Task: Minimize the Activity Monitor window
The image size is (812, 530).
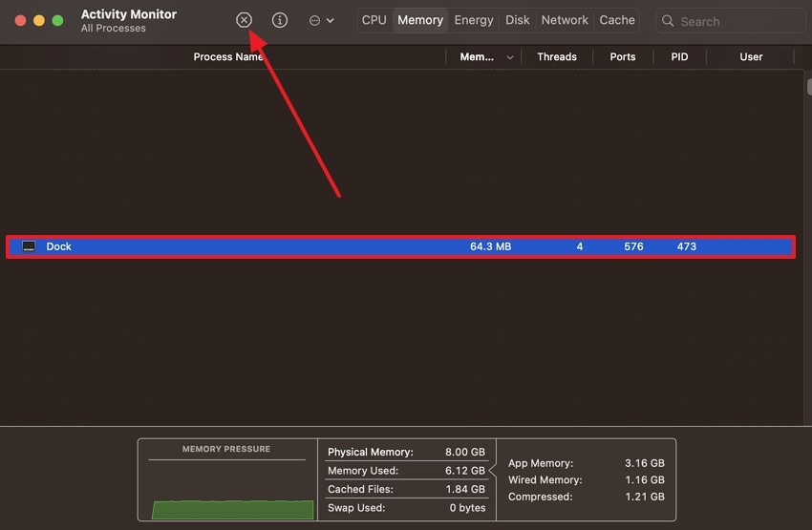Action: click(x=39, y=21)
